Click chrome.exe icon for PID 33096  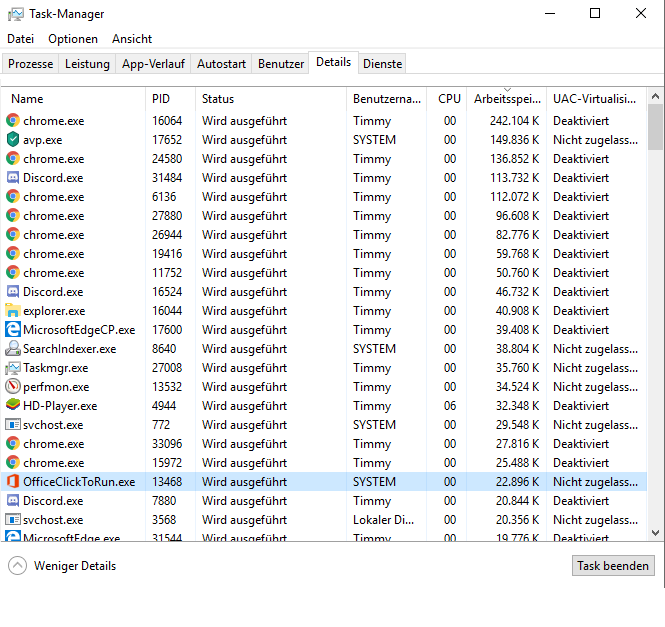coord(13,443)
